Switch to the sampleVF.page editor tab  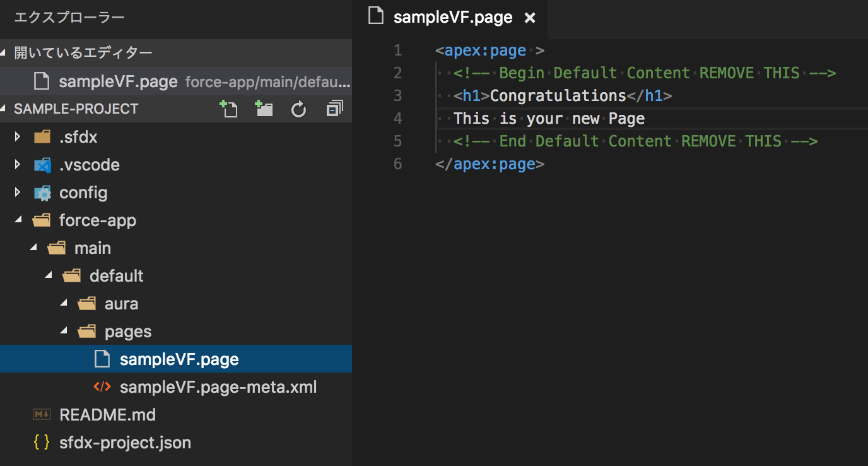tap(452, 18)
